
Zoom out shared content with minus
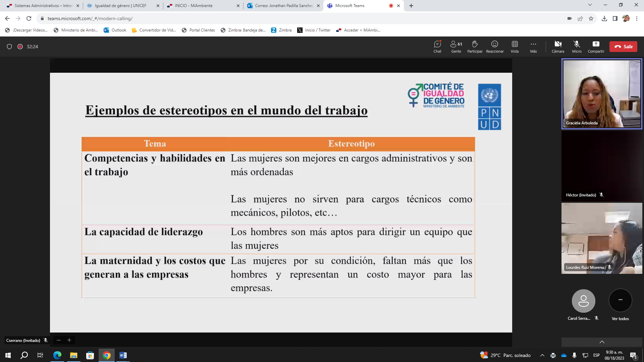pyautogui.click(x=59, y=340)
